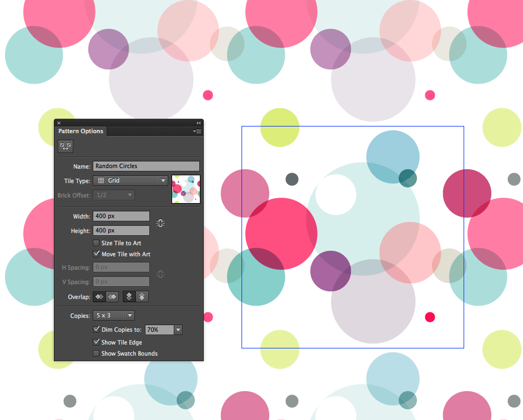Expand the Copies 5 x 3 dropdown
The image size is (523, 420).
(x=113, y=316)
